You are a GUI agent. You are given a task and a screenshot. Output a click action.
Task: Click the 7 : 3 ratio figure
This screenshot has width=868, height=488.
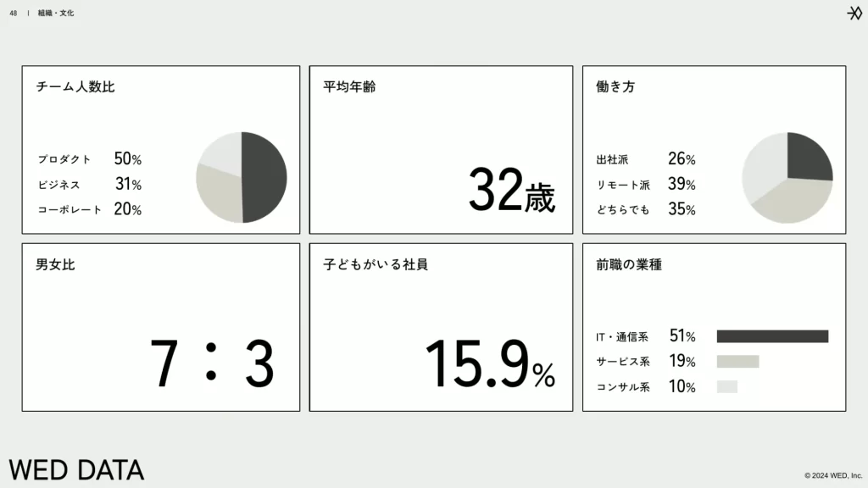tap(212, 363)
